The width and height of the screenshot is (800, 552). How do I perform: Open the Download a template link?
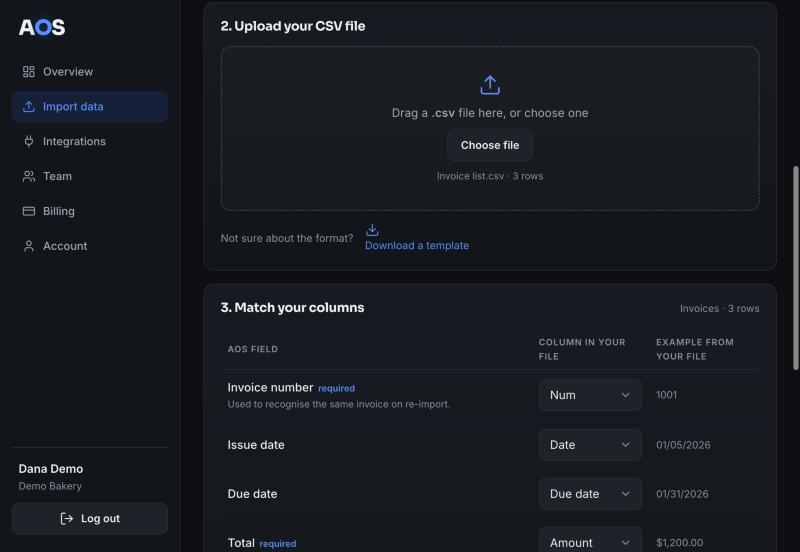point(417,245)
